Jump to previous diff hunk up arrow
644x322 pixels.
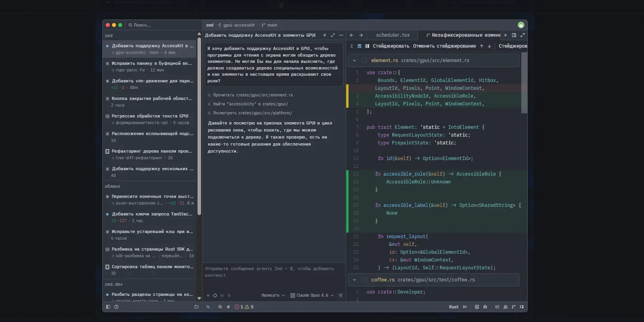point(482,46)
